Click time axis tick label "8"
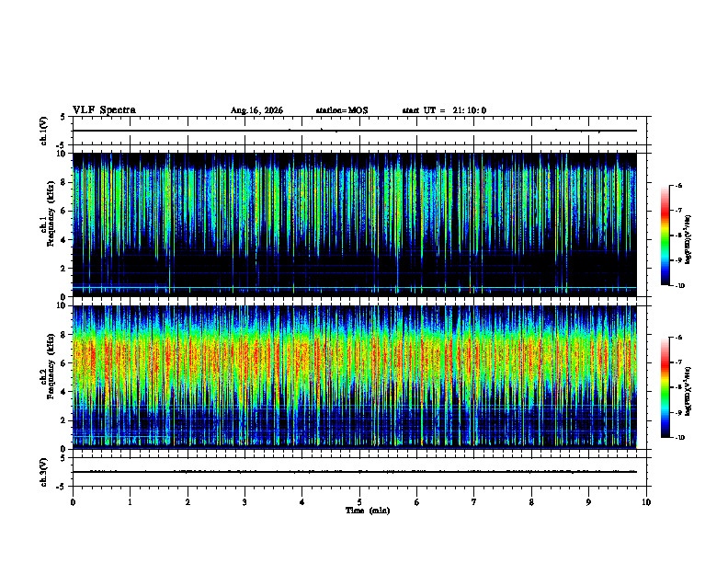728x563 pixels. 531,502
